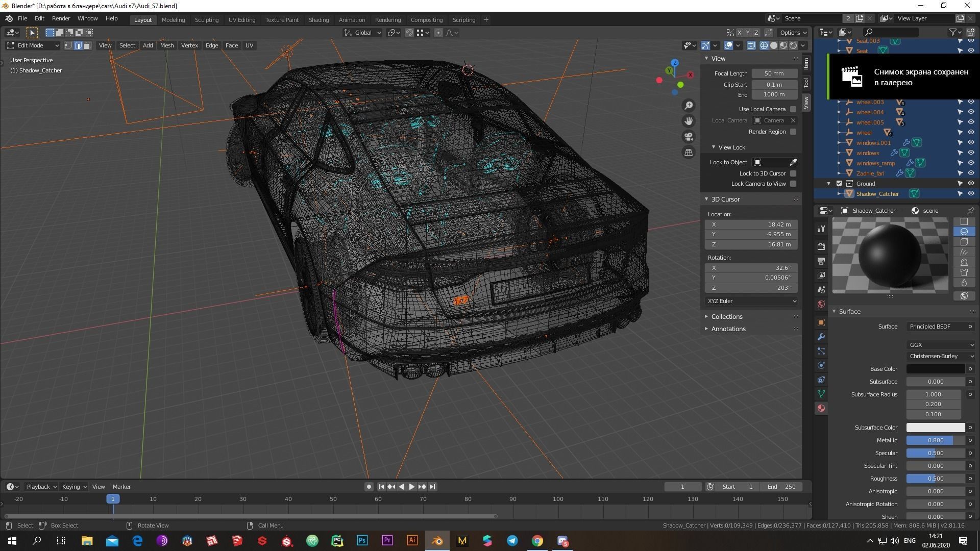This screenshot has width=980, height=551.
Task: Zoom the viewport with magnifier gizmo
Action: point(689,105)
